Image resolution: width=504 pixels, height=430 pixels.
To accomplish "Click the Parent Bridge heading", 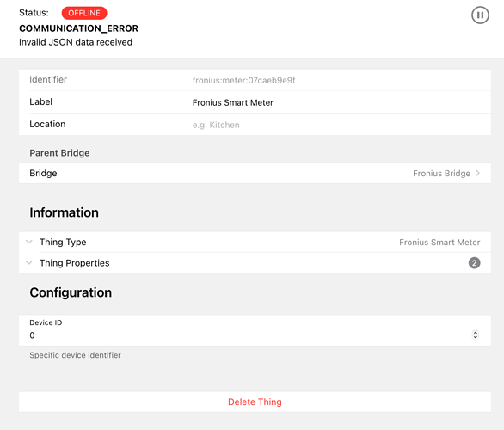I will 59,153.
